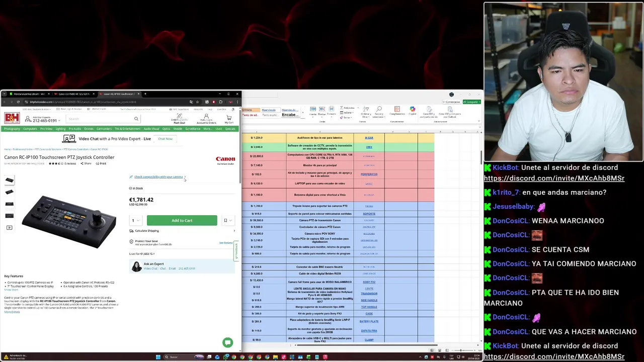Expand the Ask Our Experts phone number dropdown
644x362 pixels.
(x=59, y=121)
